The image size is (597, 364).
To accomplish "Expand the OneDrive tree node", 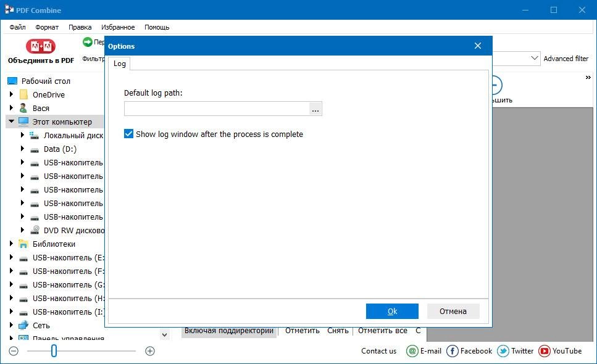I will click(11, 94).
